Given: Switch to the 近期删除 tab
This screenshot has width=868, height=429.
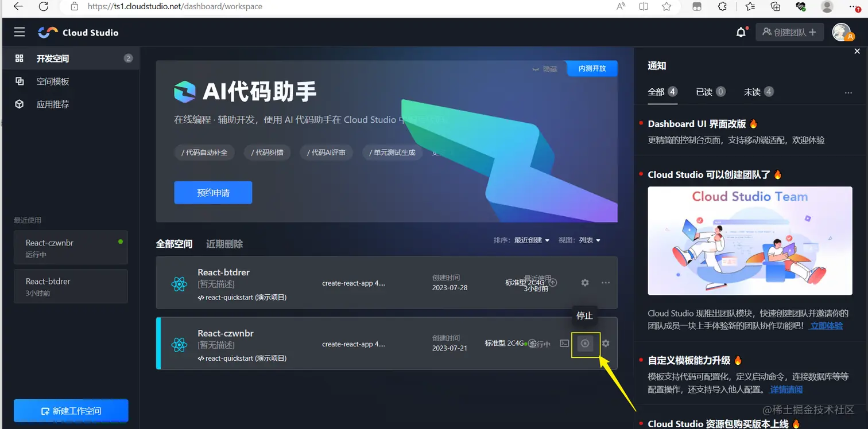Looking at the screenshot, I should pos(224,244).
